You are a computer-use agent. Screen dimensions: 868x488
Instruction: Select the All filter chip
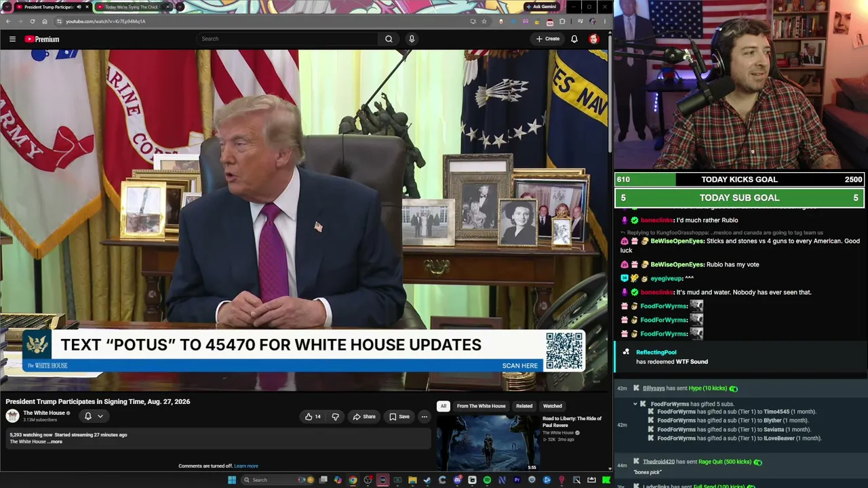coord(443,406)
